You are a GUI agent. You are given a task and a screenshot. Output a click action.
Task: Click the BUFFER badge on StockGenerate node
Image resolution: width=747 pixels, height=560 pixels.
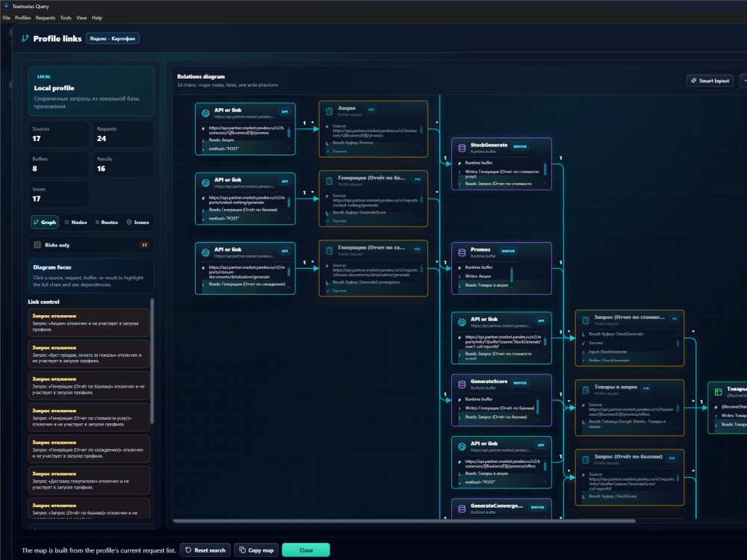pyautogui.click(x=520, y=146)
